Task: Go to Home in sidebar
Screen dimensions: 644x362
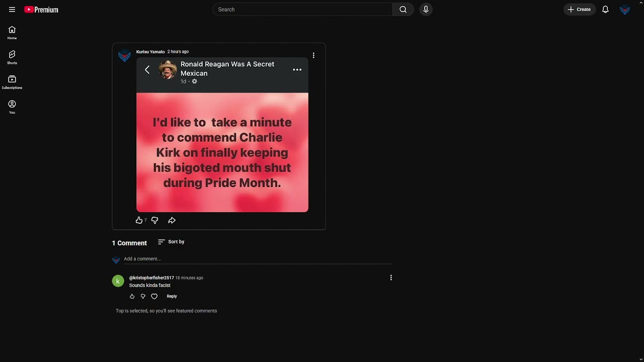Action: pyautogui.click(x=12, y=33)
